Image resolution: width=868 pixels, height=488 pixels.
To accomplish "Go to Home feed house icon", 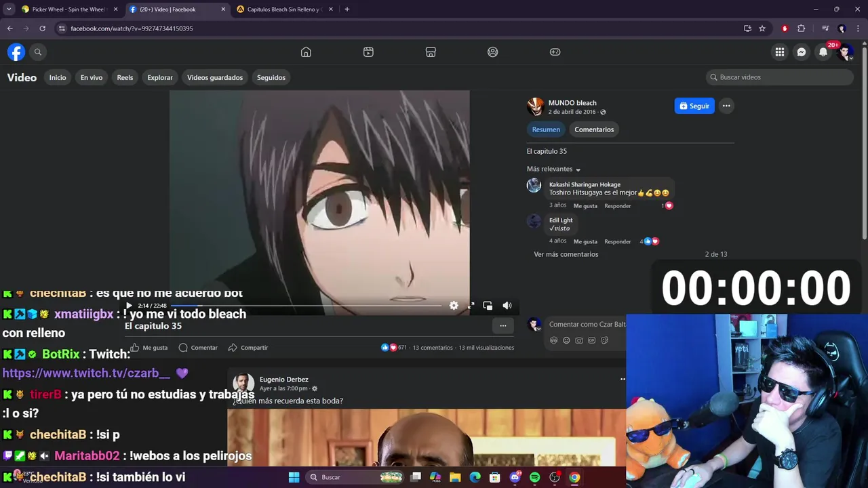I will point(306,52).
